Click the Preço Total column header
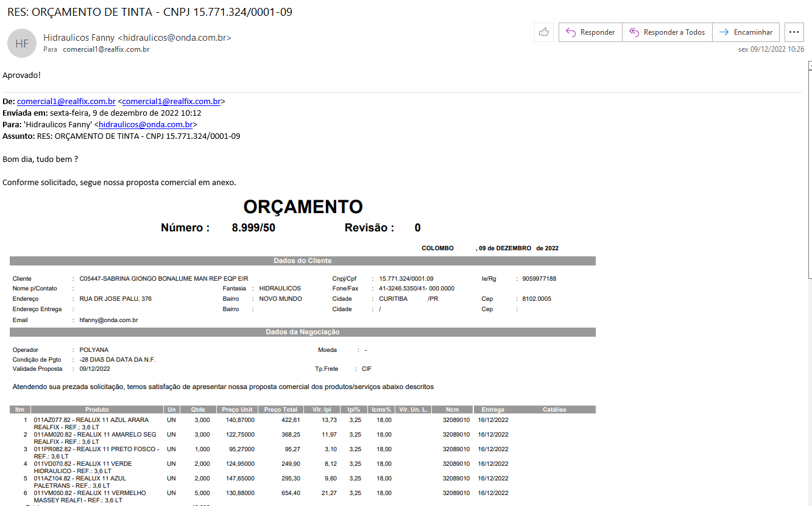 [281, 410]
